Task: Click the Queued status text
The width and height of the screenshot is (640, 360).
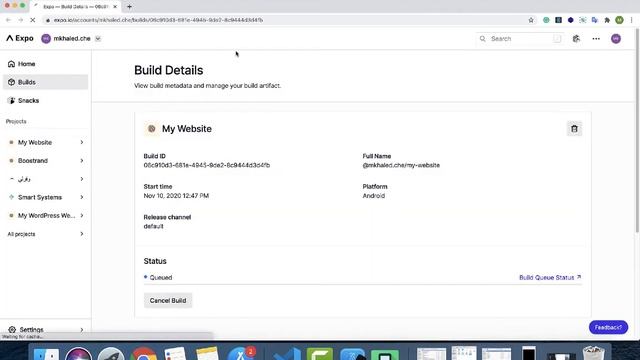Action: tap(160, 278)
